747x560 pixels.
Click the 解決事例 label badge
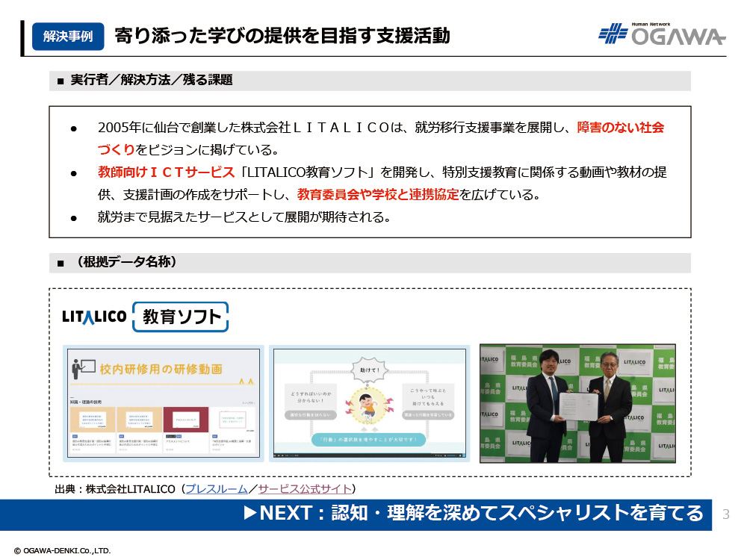point(68,36)
